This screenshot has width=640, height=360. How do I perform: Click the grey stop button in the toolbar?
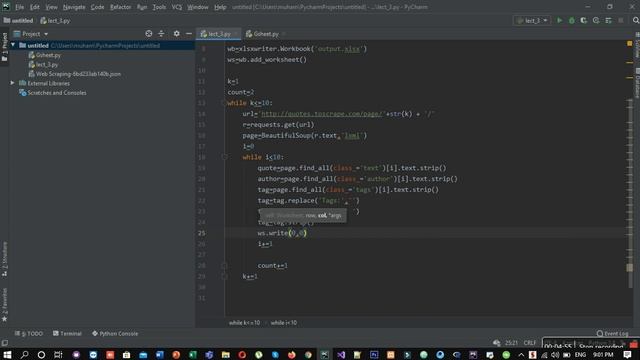(621, 20)
